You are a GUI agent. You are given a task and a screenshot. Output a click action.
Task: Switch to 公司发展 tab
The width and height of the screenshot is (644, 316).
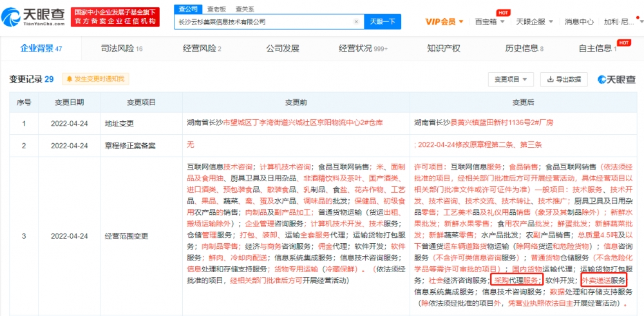(x=283, y=48)
